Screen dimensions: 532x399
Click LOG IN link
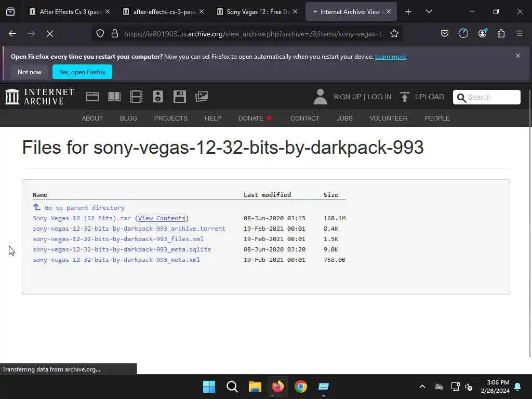click(379, 97)
